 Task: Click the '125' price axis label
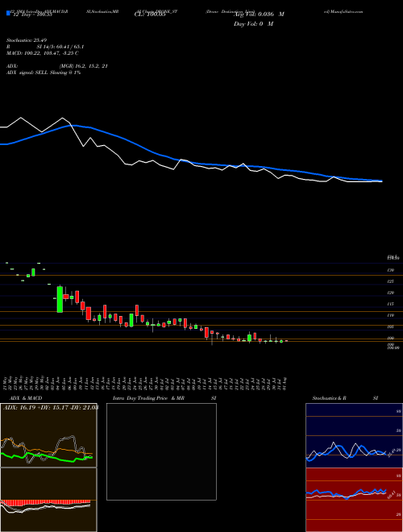pos(391,281)
